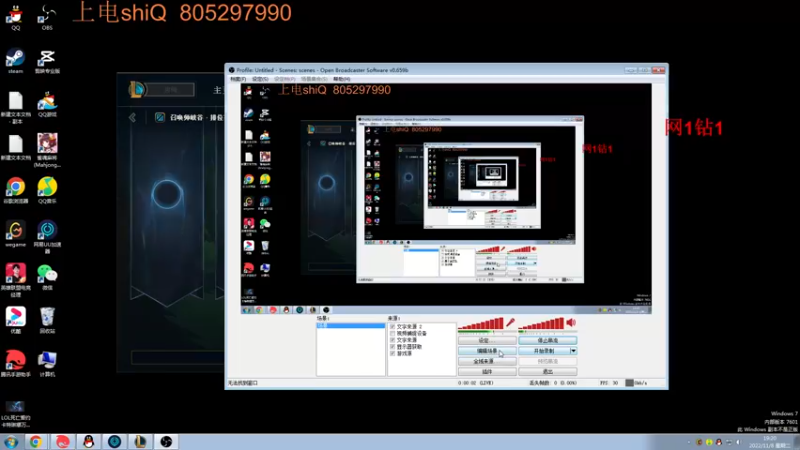The height and width of the screenshot is (450, 800).
Task: Open the 剪映专业版 desktop shortcut
Action: pos(47,61)
